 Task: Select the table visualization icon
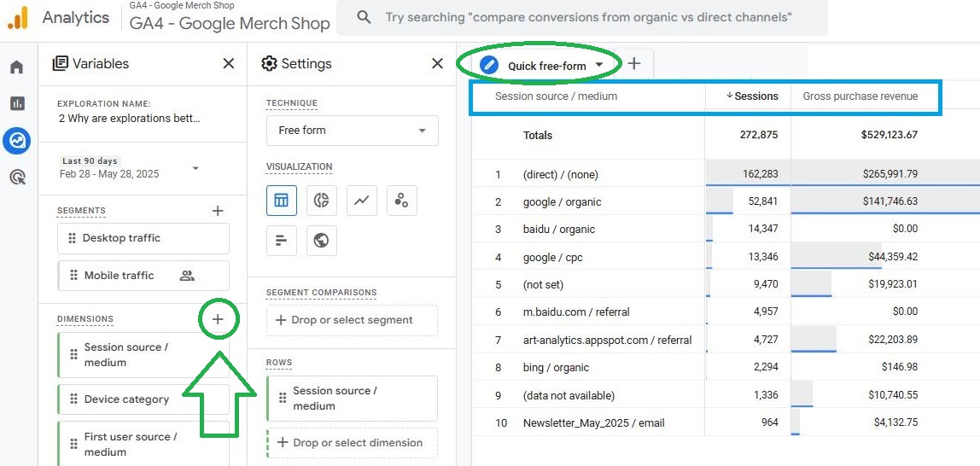pos(281,201)
